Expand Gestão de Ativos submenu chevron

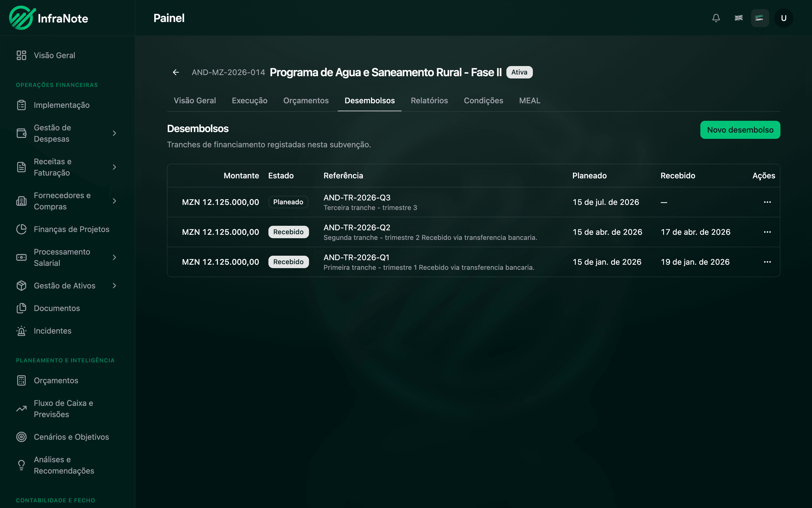114,286
